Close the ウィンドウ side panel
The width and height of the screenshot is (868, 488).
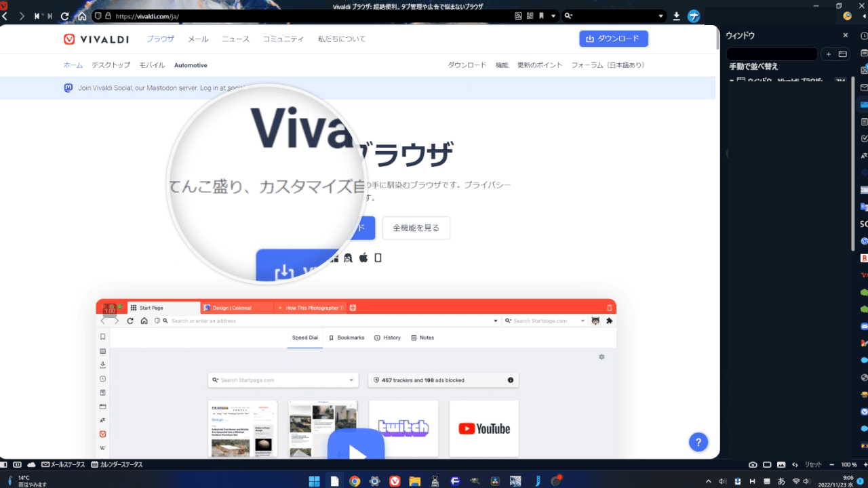point(845,35)
